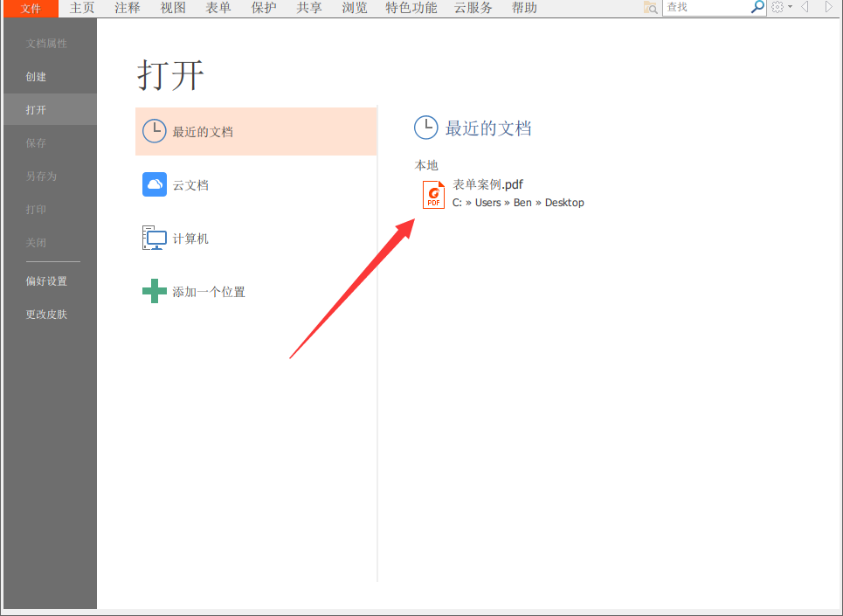
Task: Open the 计算机 computer icon
Action: point(155,237)
